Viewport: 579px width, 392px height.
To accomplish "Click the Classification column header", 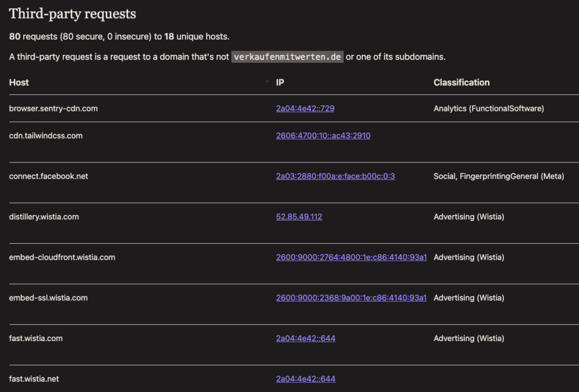I will pyautogui.click(x=461, y=83).
